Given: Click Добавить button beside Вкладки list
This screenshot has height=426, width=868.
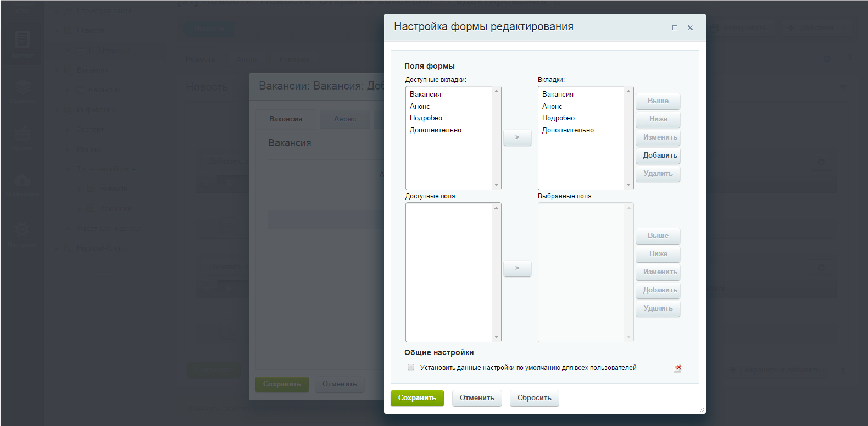Looking at the screenshot, I should [658, 156].
